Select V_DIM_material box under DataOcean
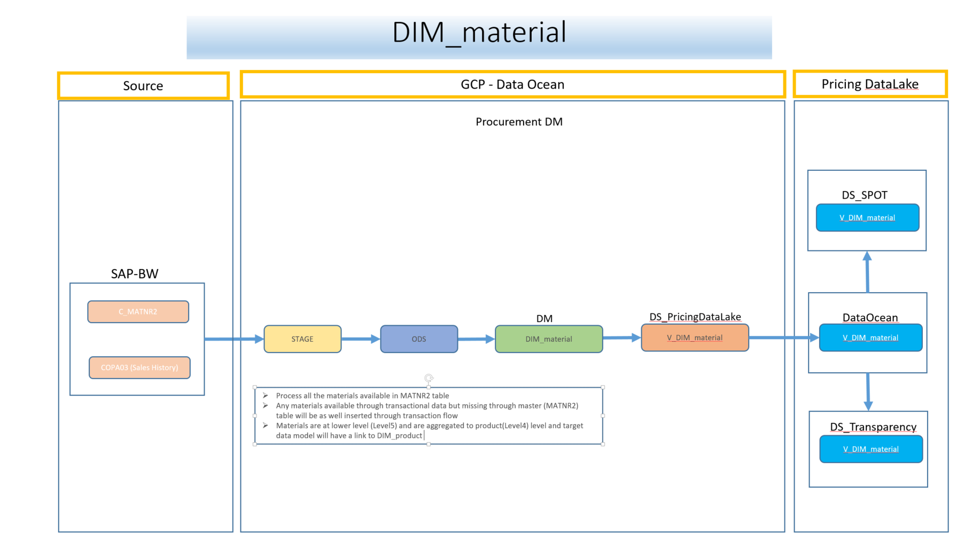 click(870, 338)
